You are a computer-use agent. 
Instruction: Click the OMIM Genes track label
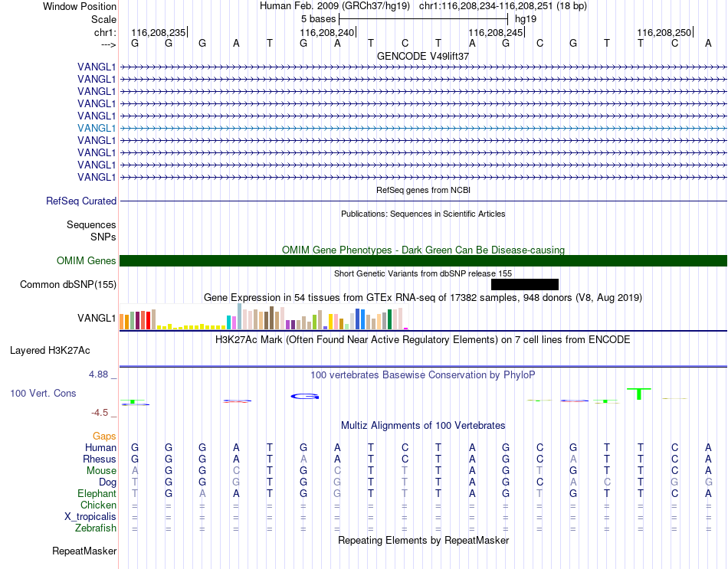[87, 261]
